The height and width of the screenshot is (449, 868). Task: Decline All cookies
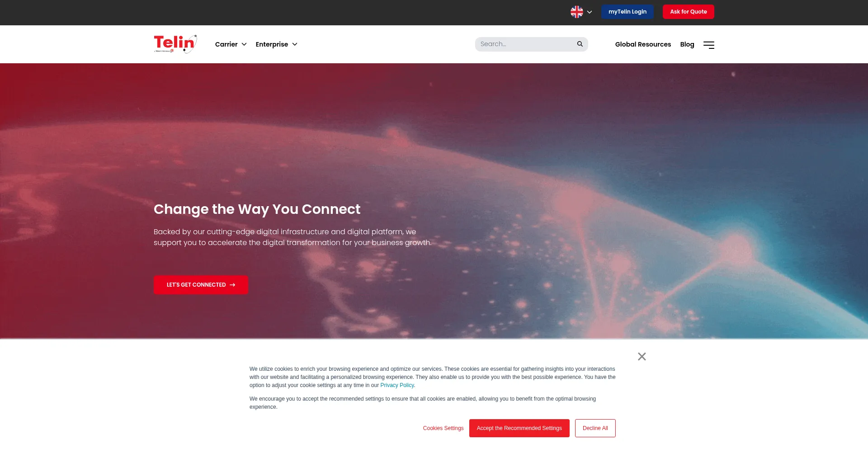[595, 428]
